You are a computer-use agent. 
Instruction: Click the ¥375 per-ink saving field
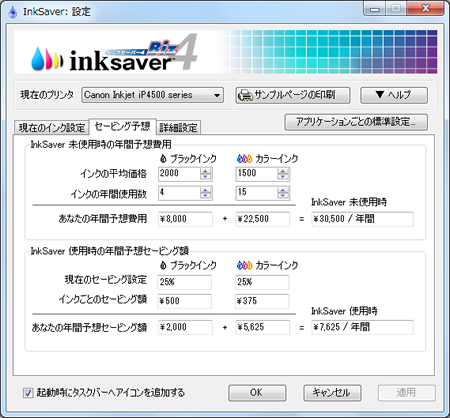262,301
